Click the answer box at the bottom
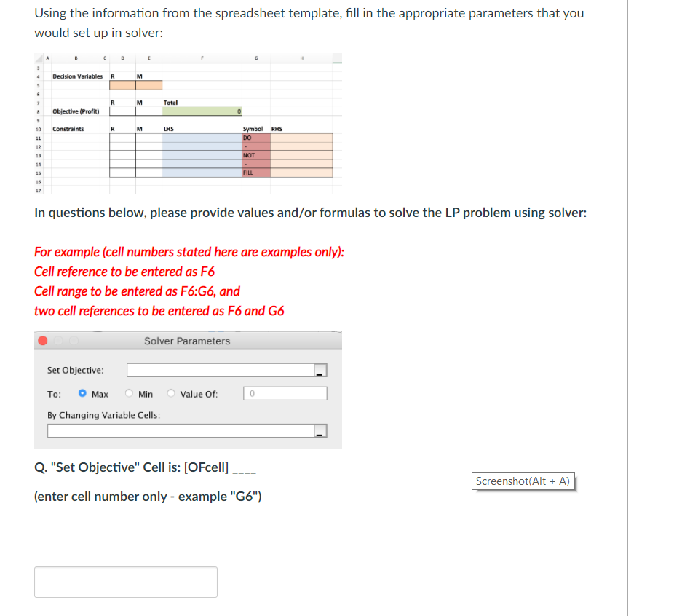This screenshot has width=690, height=616. pyautogui.click(x=125, y=582)
